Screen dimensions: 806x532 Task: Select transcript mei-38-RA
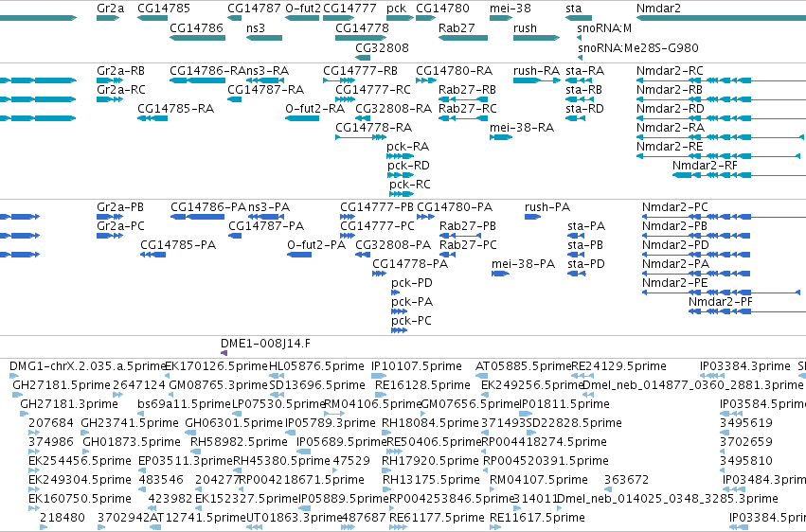pyautogui.click(x=501, y=137)
